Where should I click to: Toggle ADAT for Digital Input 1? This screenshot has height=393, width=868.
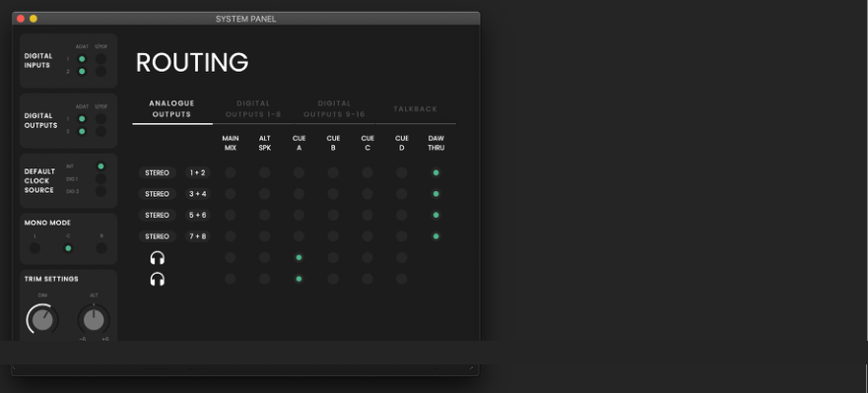82,59
